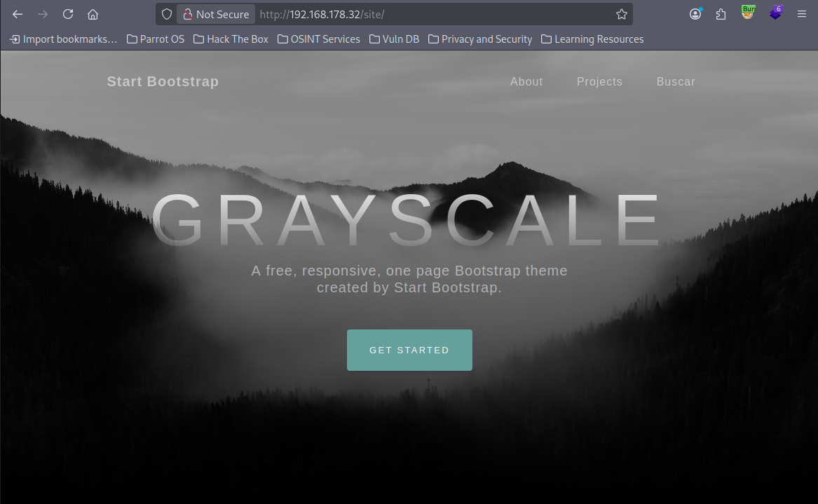This screenshot has width=818, height=504.
Task: Open the hamburger application menu
Action: tap(802, 14)
